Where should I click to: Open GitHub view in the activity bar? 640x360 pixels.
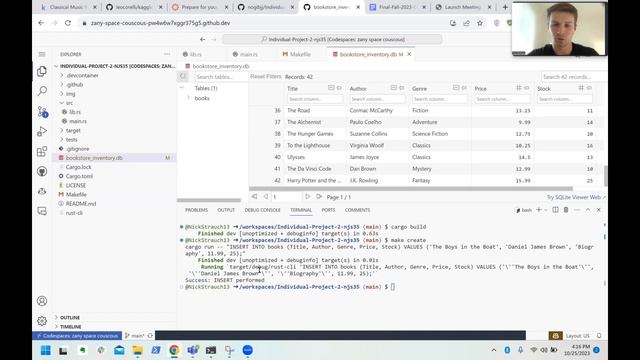point(42,171)
